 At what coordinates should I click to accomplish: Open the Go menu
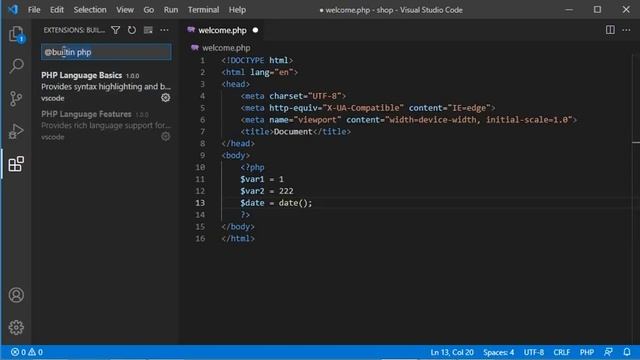tap(149, 9)
